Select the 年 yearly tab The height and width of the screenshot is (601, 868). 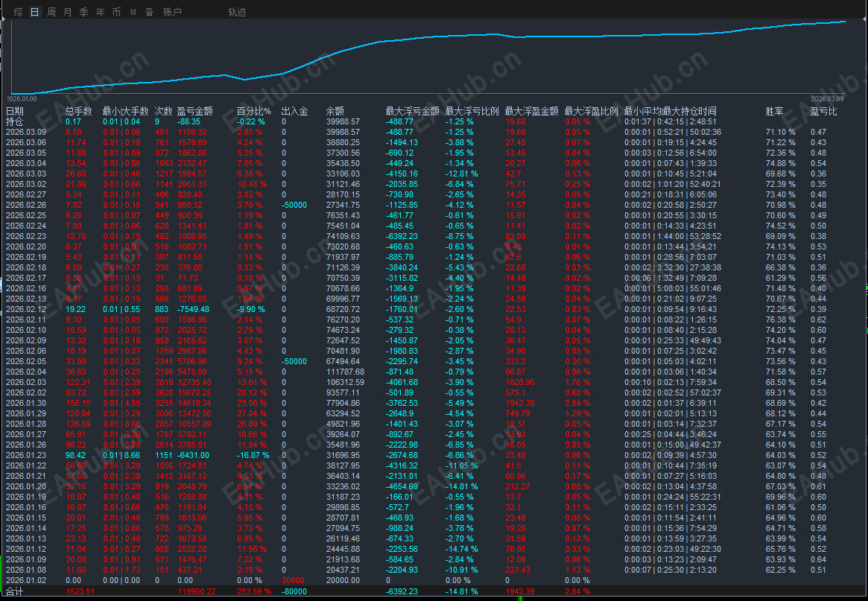100,12
